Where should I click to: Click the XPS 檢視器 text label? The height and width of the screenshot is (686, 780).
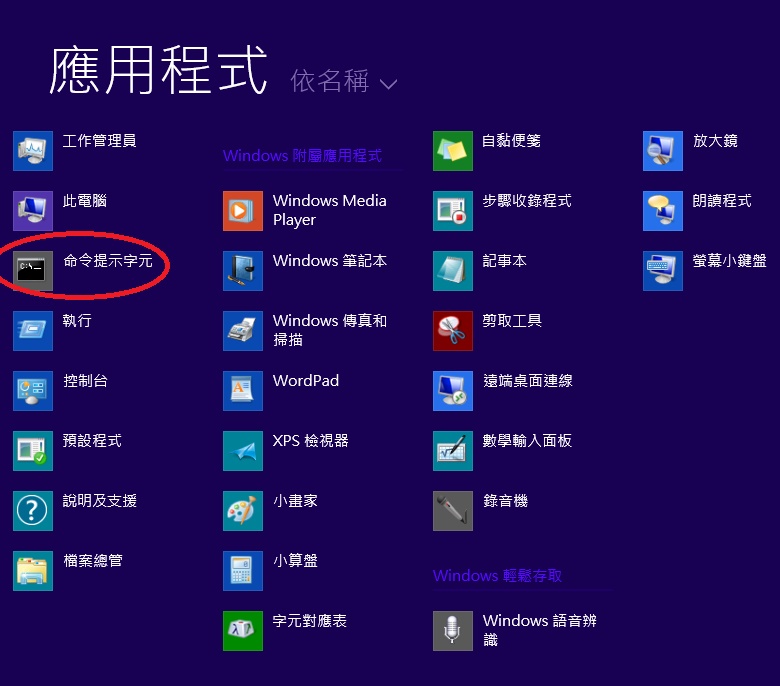310,441
